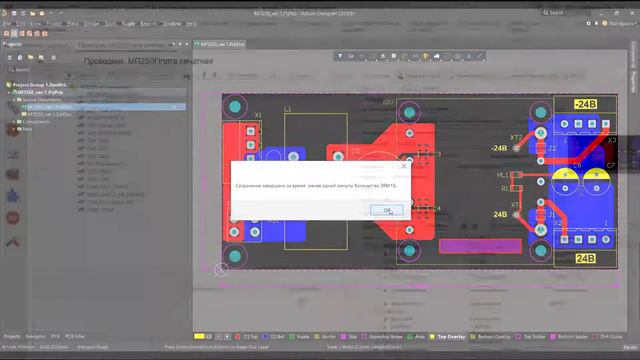Click OK in the save-complete dialog
Image resolution: width=640 pixels, height=360 pixels.
(x=387, y=210)
